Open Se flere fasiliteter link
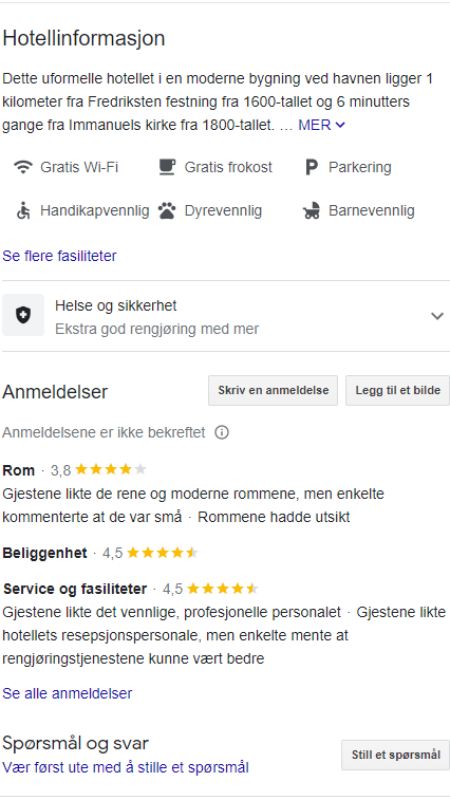Image resolution: width=450 pixels, height=800 pixels. tap(59, 256)
